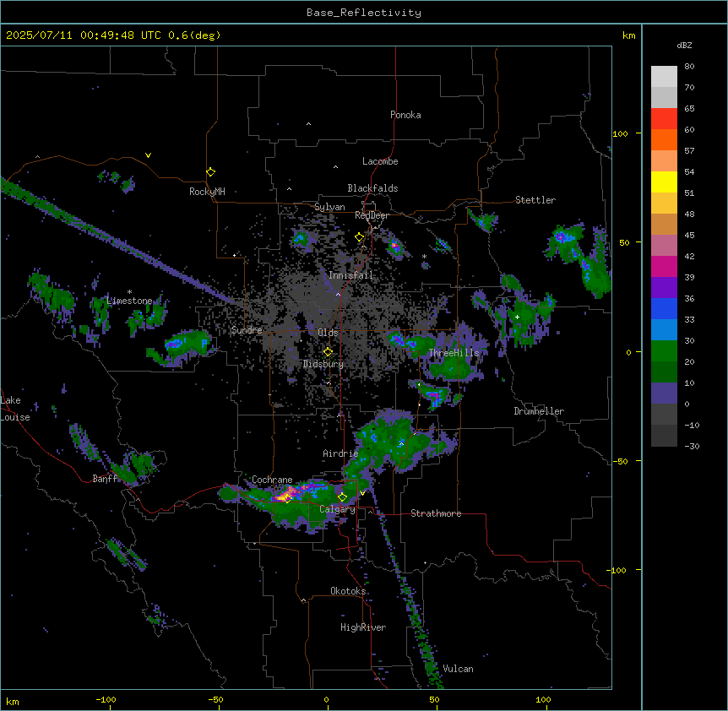Click the Vulcan map label
Viewport: 728px width, 711px height.
(x=458, y=669)
